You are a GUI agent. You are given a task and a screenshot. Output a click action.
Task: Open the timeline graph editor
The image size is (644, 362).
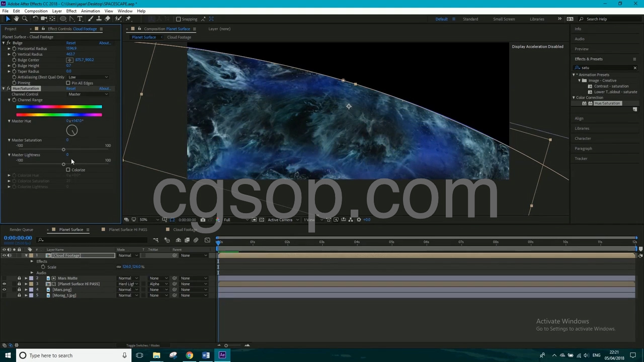tap(207, 240)
